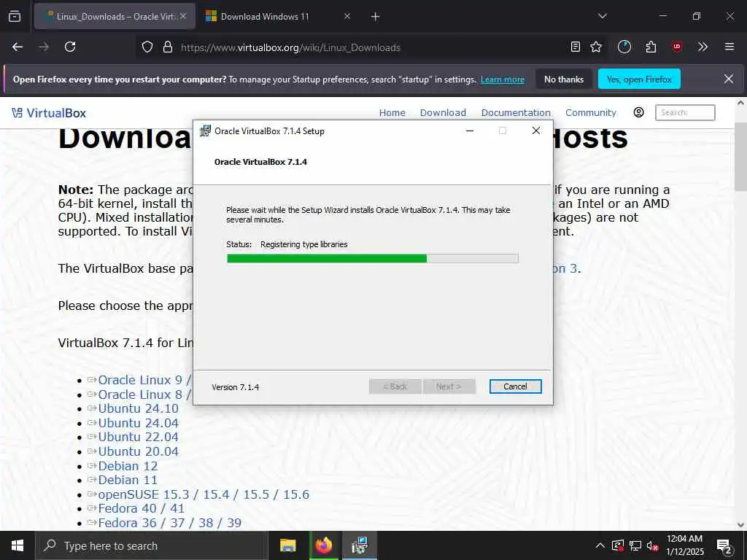
Task: Dismiss the Firefox startup notification bar
Action: (729, 79)
